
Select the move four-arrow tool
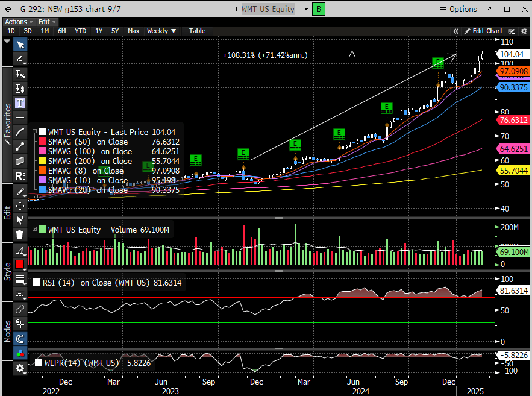tap(20, 206)
